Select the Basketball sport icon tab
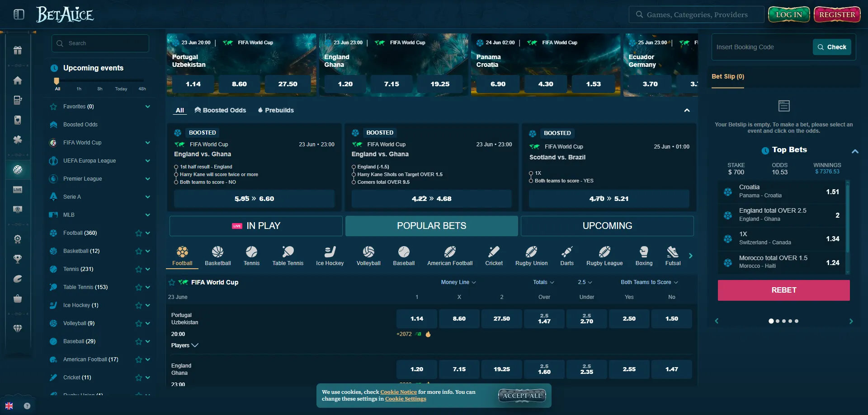The height and width of the screenshot is (415, 868). tap(218, 256)
